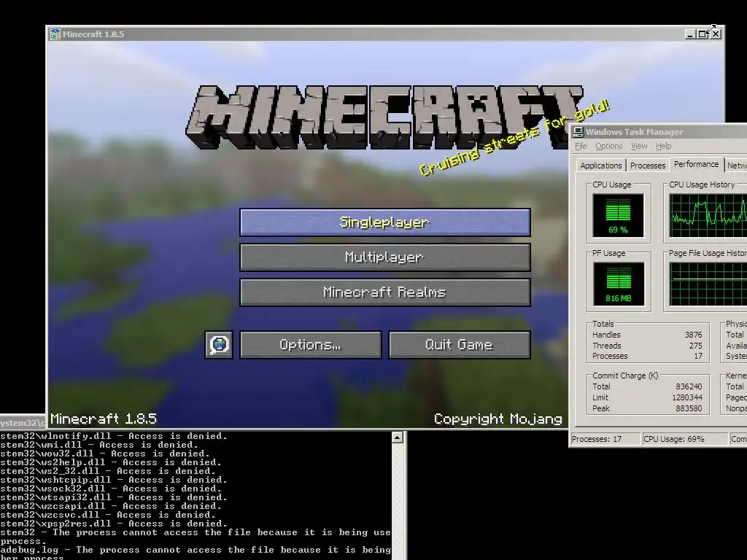The height and width of the screenshot is (560, 747).
Task: Start a Singleplayer game
Action: coord(385,222)
